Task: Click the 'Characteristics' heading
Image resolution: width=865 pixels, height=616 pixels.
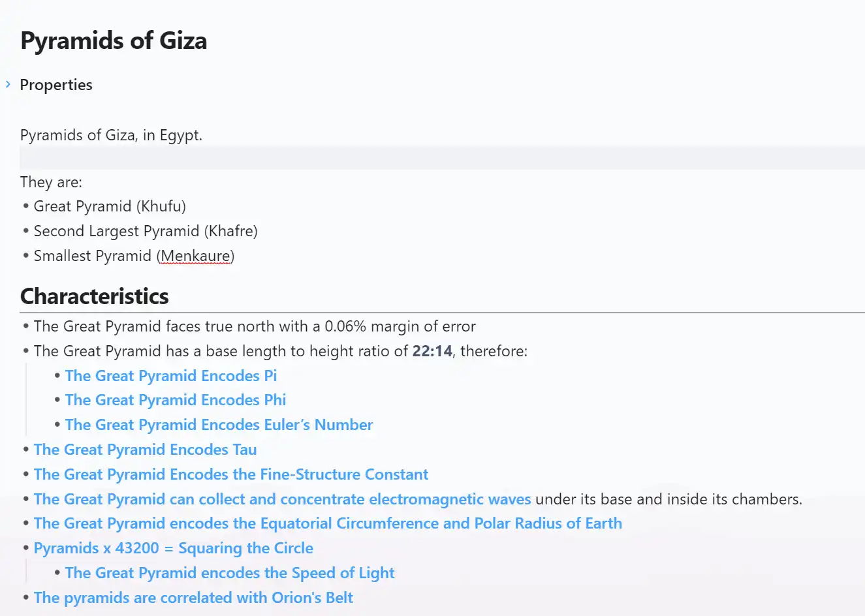Action: (95, 296)
